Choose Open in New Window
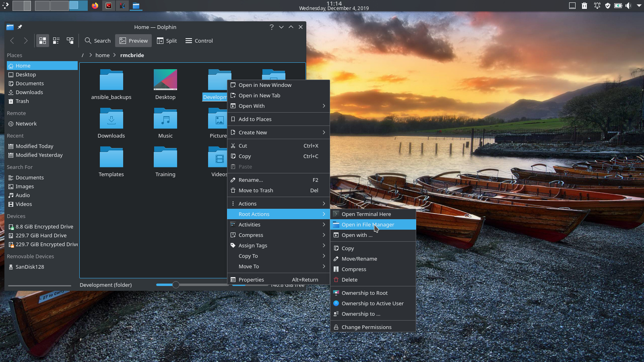 point(279,85)
